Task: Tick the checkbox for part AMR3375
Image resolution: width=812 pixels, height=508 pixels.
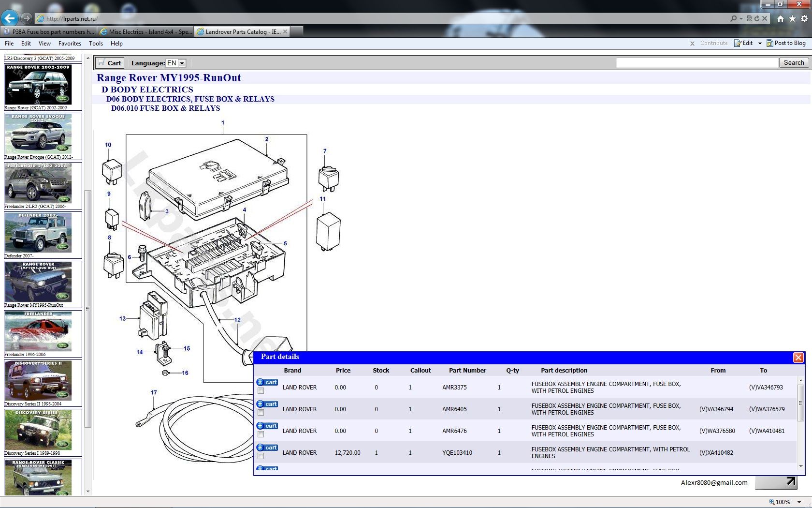Action: pyautogui.click(x=261, y=391)
